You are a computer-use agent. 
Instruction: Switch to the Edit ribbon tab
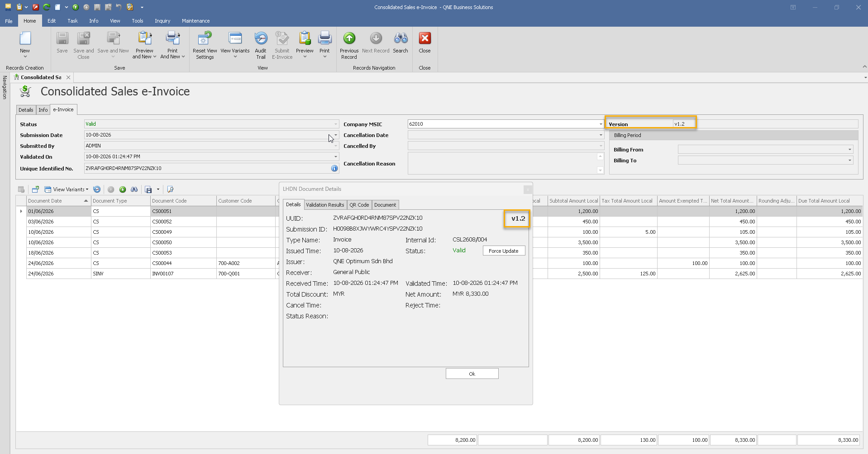coord(52,21)
